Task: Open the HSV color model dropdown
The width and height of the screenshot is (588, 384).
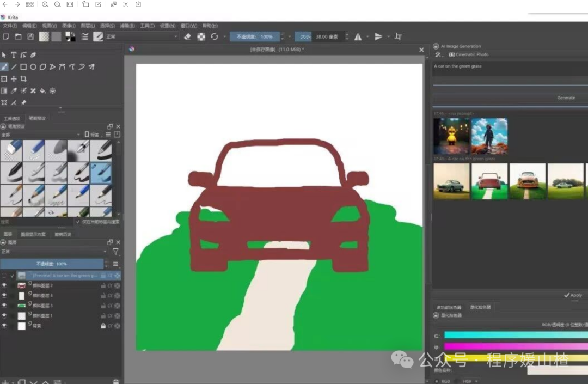Action: pos(470,381)
